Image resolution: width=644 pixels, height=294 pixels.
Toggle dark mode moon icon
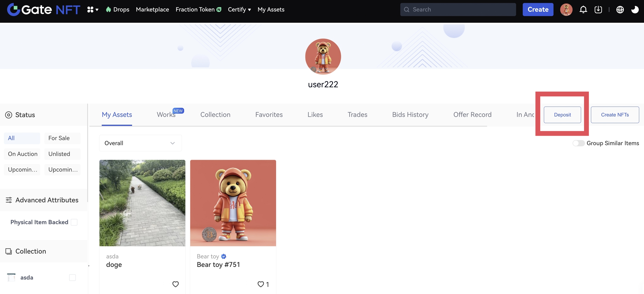tap(635, 9)
